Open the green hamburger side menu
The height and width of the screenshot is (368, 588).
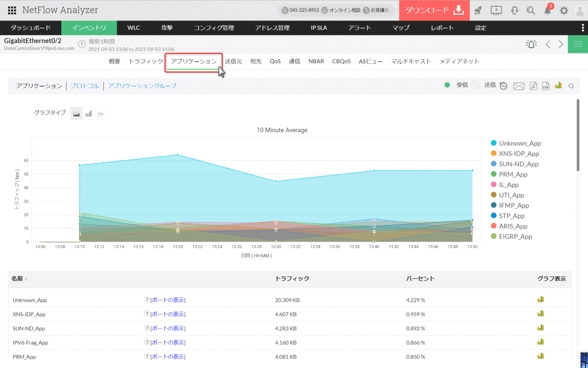click(x=578, y=44)
